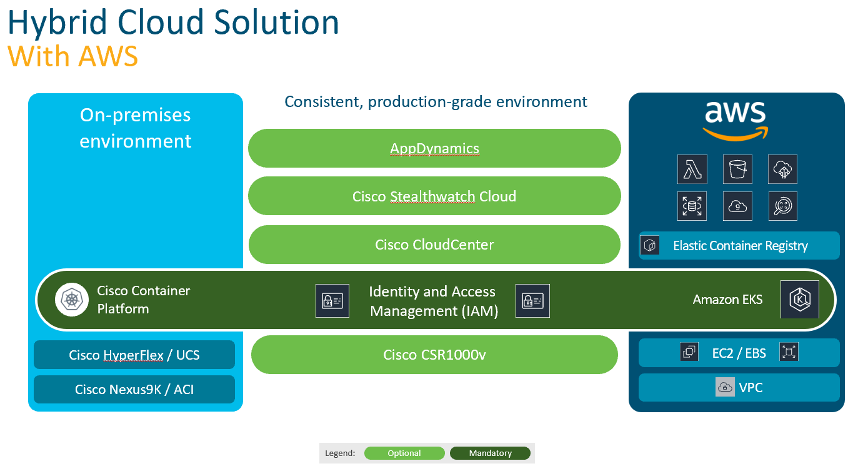
Task: Click the Cloud9 icon
Action: pos(737,206)
